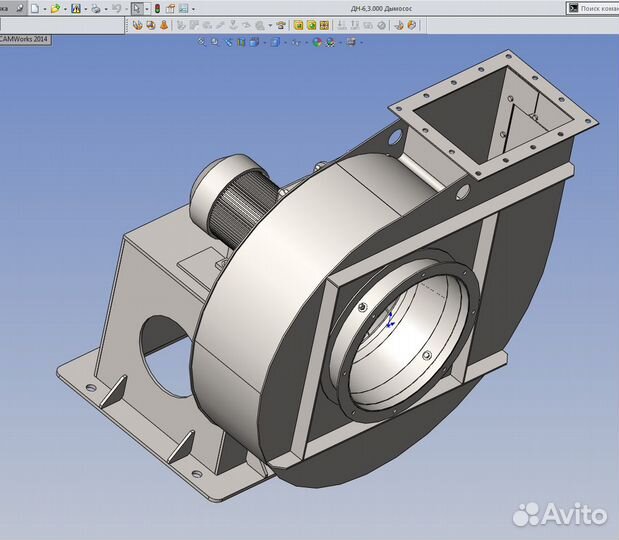This screenshot has height=540, width=619.
Task: Print the model using the printer icon
Action: 95,8
